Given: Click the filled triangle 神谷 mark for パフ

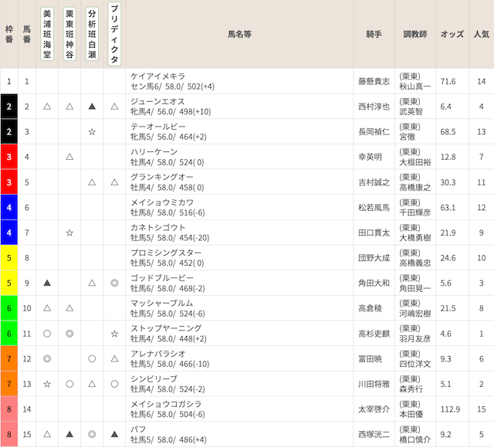Looking at the screenshot, I should [69, 434].
